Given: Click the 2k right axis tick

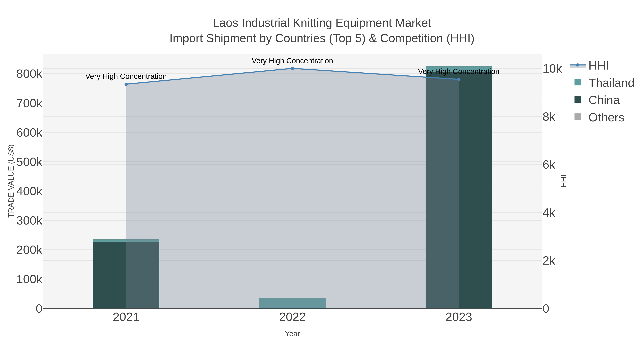Looking at the screenshot, I should (549, 261).
